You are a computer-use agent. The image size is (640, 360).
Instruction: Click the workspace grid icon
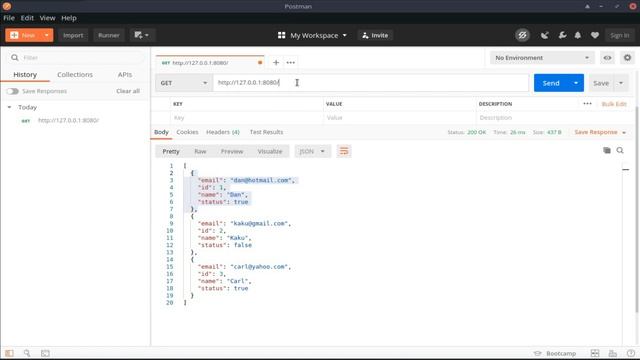coord(281,36)
